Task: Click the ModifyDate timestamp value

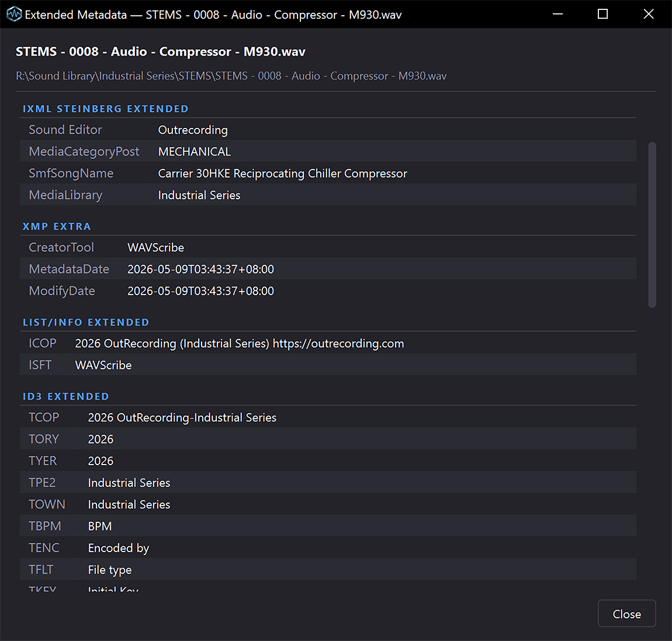Action: [x=200, y=291]
